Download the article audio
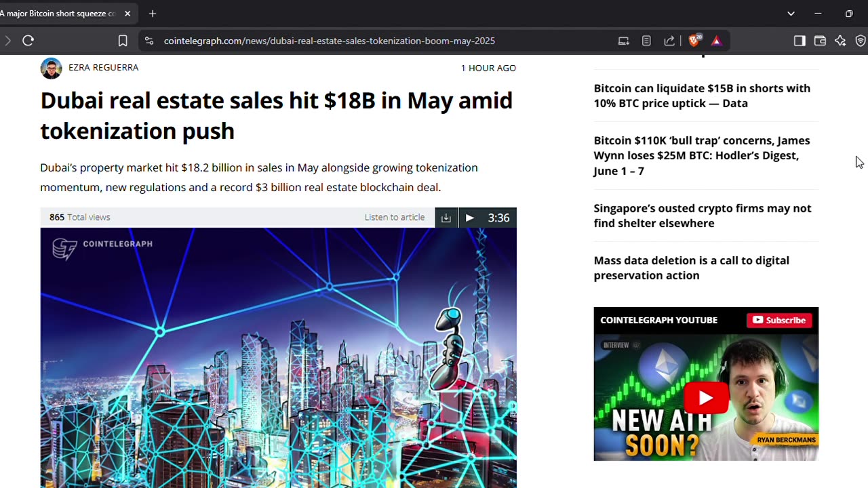This screenshot has height=488, width=868. coord(446,218)
